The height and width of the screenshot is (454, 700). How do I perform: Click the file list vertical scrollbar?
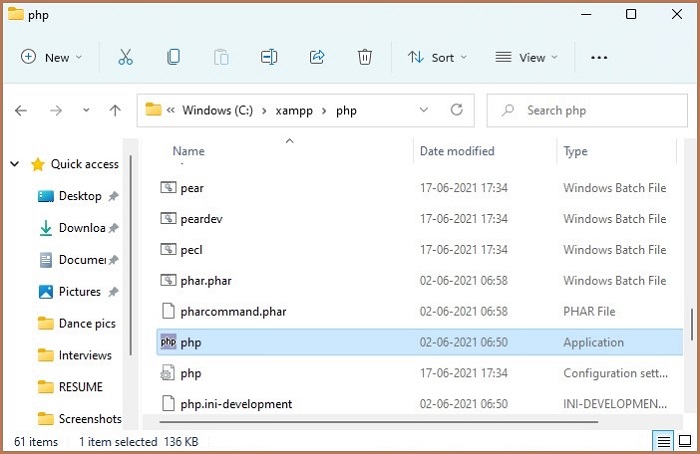point(692,324)
